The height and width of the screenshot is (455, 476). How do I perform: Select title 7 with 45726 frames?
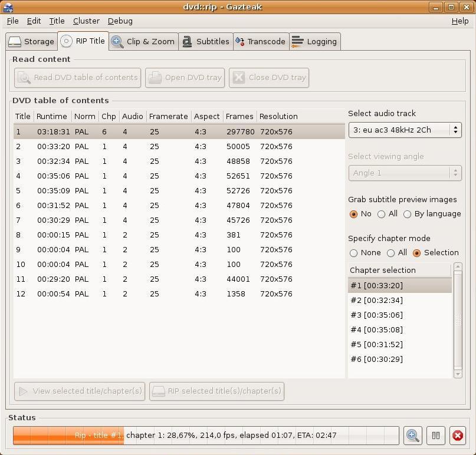pyautogui.click(x=179, y=220)
